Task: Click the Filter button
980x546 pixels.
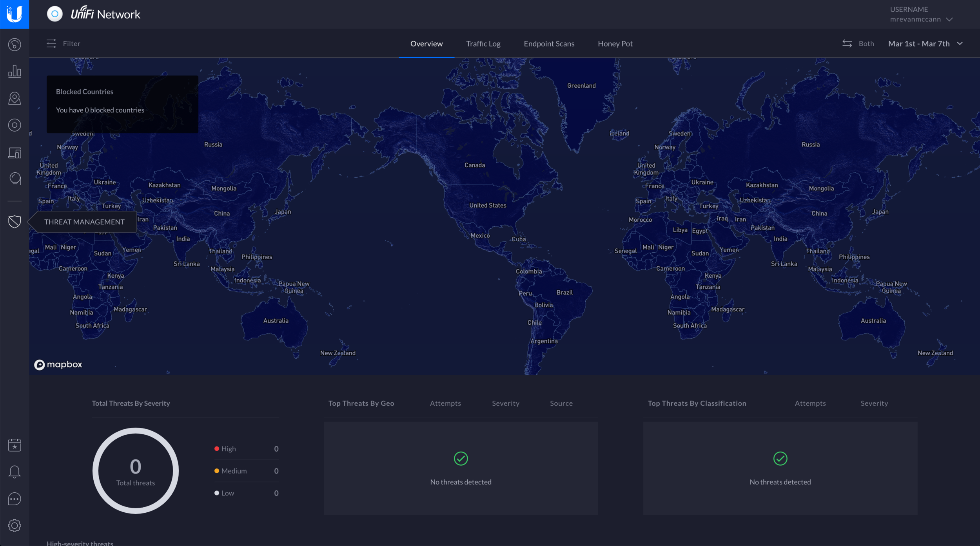Action: point(63,43)
